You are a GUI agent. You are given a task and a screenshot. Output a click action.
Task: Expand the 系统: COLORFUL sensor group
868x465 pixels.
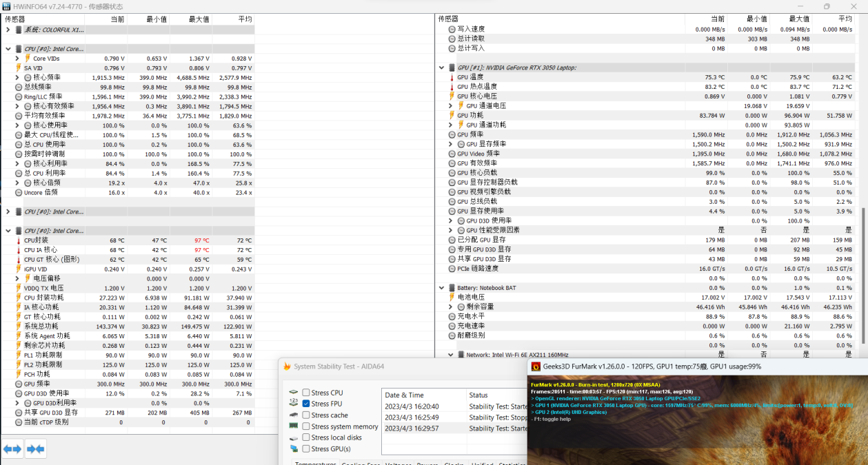point(8,30)
